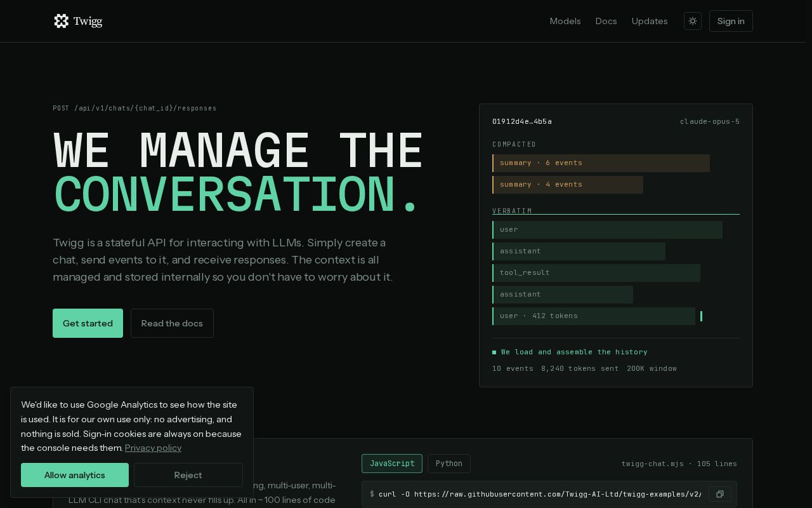Reject analytics cookies

188,475
